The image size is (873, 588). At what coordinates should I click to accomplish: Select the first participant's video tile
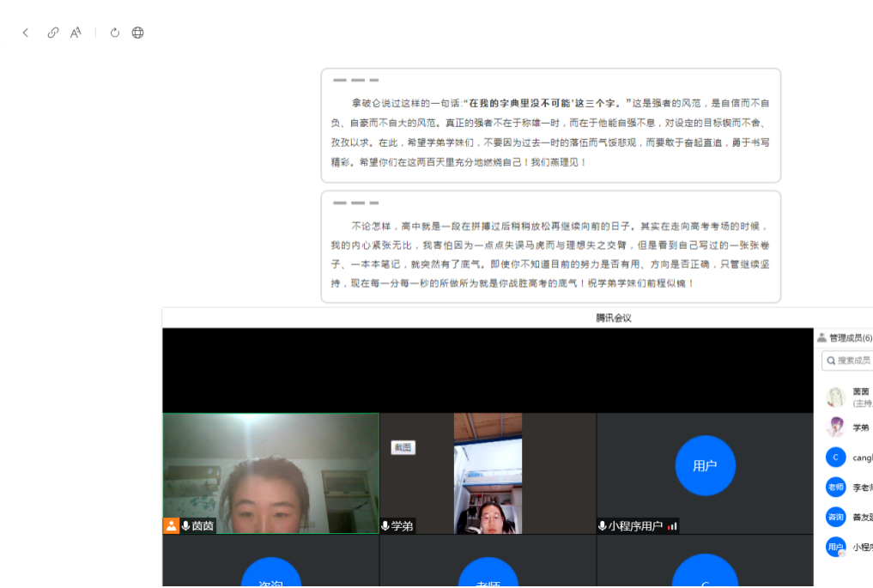(x=270, y=472)
